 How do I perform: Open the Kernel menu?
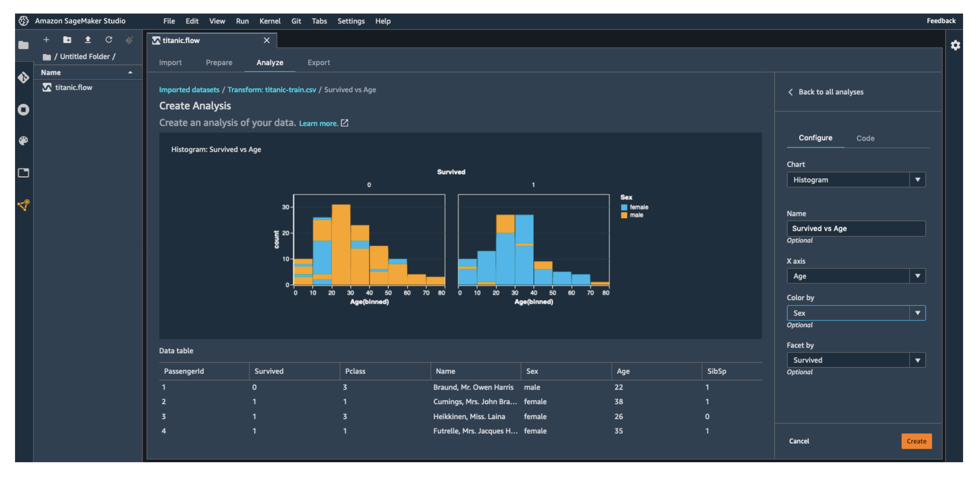click(270, 21)
